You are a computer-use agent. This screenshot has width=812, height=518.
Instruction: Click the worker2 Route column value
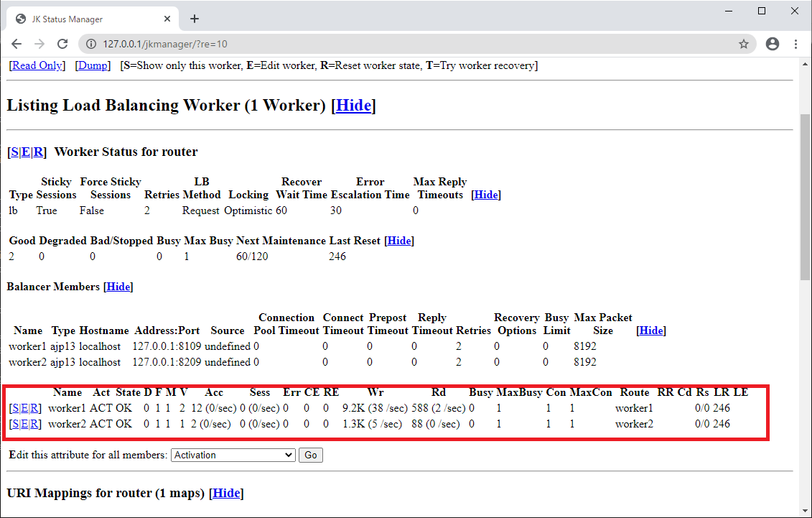[x=635, y=424]
